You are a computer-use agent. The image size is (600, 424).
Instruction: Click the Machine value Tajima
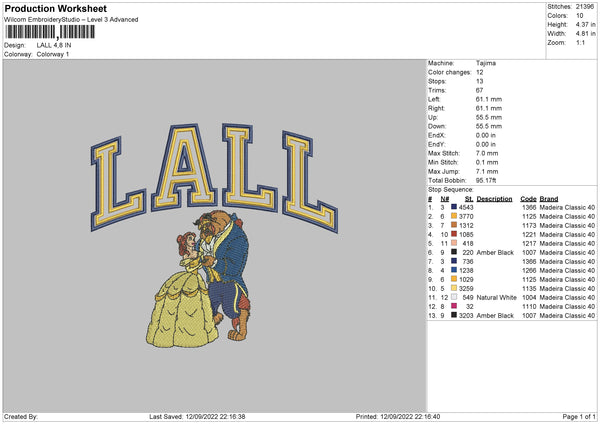point(486,63)
